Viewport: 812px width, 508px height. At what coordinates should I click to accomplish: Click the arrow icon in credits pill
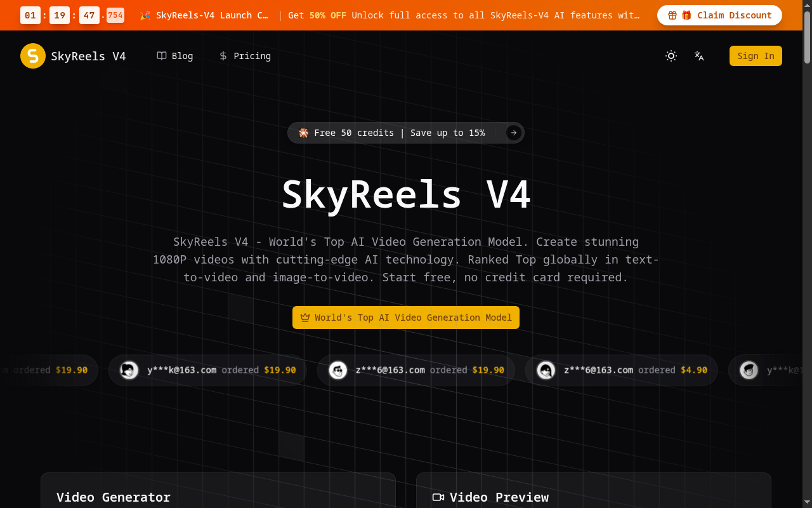(514, 133)
